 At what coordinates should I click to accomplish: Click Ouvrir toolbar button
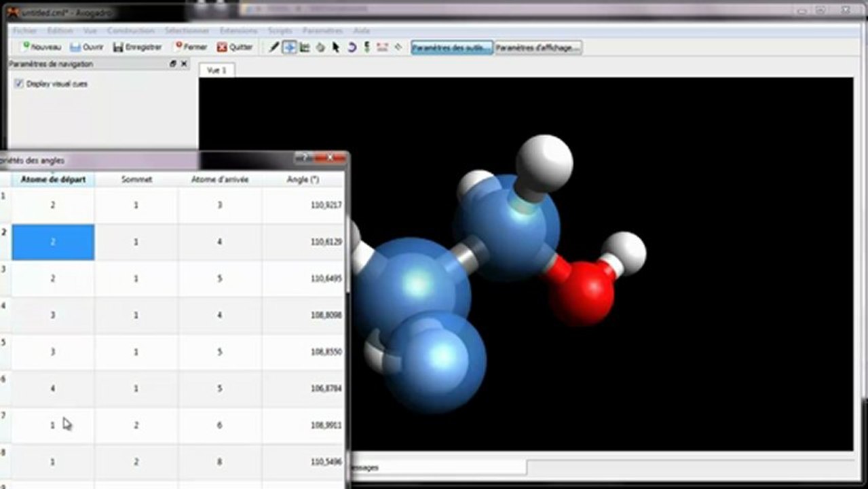coord(87,48)
